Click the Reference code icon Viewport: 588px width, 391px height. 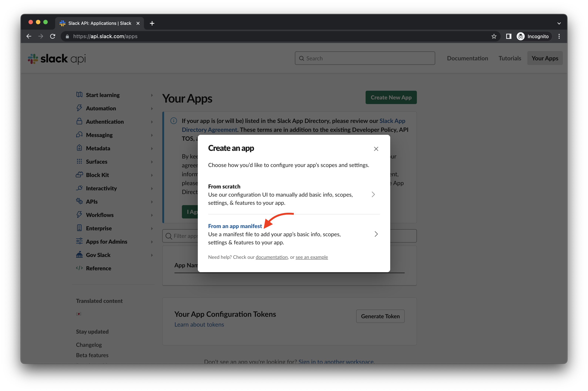click(x=79, y=268)
